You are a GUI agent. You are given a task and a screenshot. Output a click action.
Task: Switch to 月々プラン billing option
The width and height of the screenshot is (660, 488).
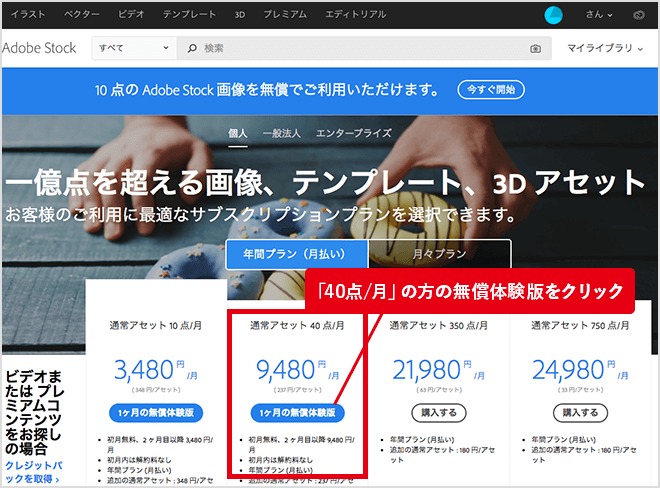pyautogui.click(x=439, y=254)
